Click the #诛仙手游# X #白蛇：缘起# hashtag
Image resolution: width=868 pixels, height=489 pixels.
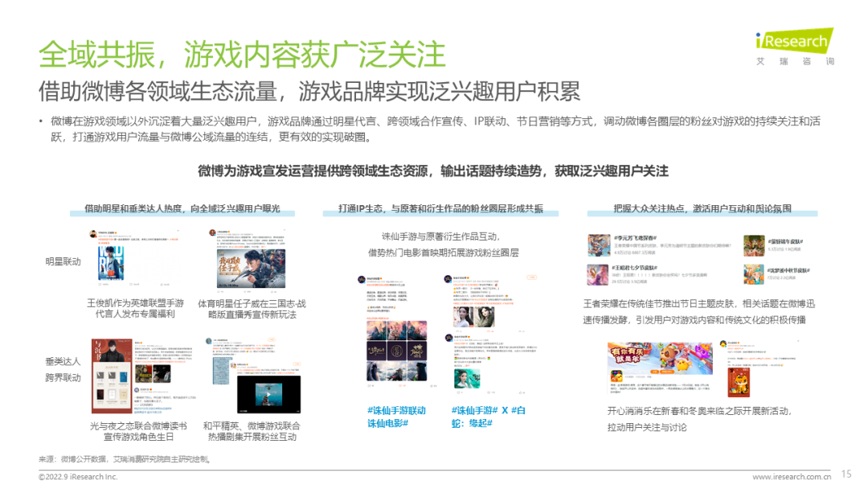tap(489, 417)
